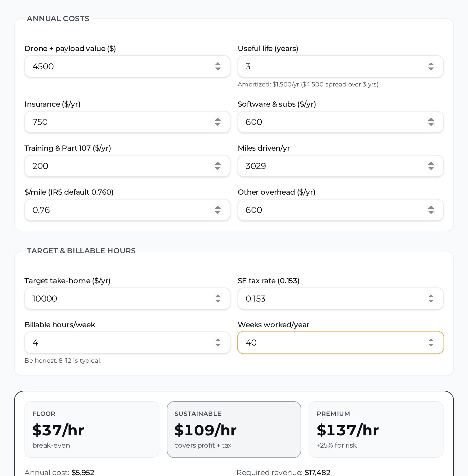Focus the Miles driven/yr input
468x476 pixels.
340,166
